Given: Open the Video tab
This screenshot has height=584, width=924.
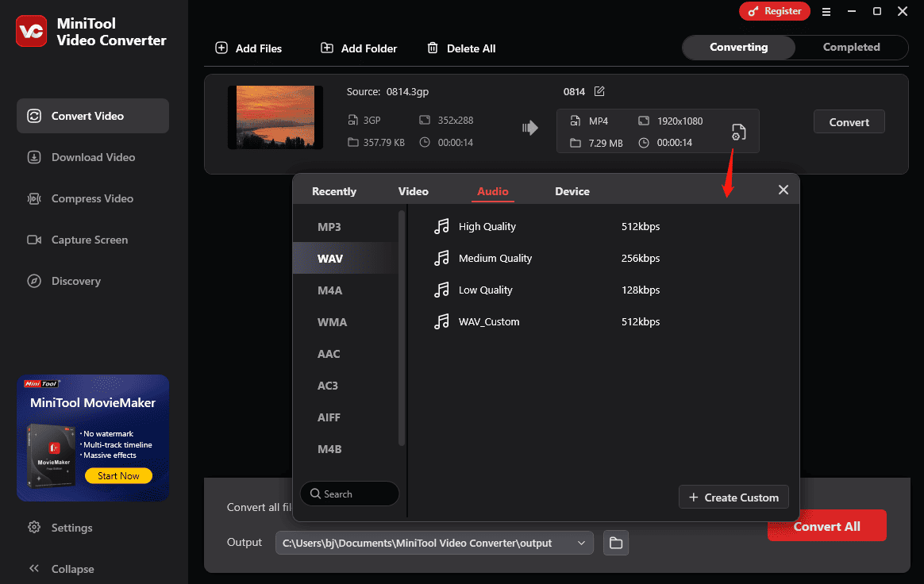Looking at the screenshot, I should pyautogui.click(x=413, y=191).
